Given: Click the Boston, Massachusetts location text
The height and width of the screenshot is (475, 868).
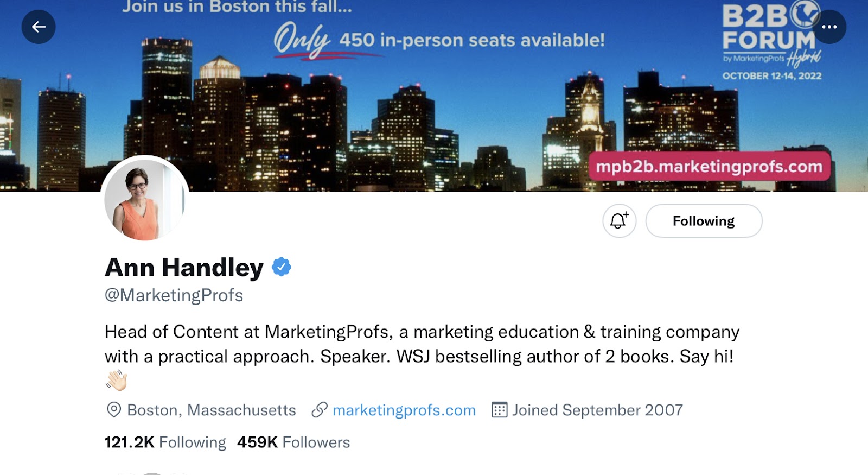Looking at the screenshot, I should [211, 410].
